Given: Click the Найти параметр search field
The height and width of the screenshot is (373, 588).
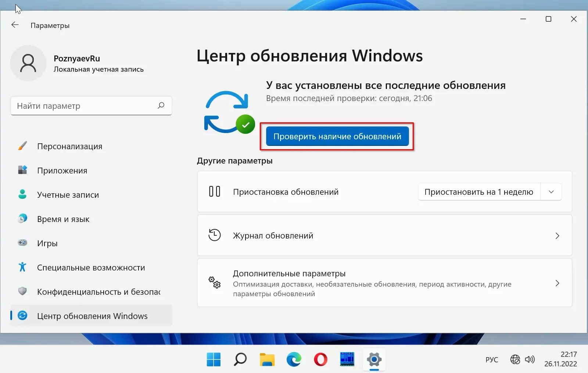Looking at the screenshot, I should (x=91, y=106).
